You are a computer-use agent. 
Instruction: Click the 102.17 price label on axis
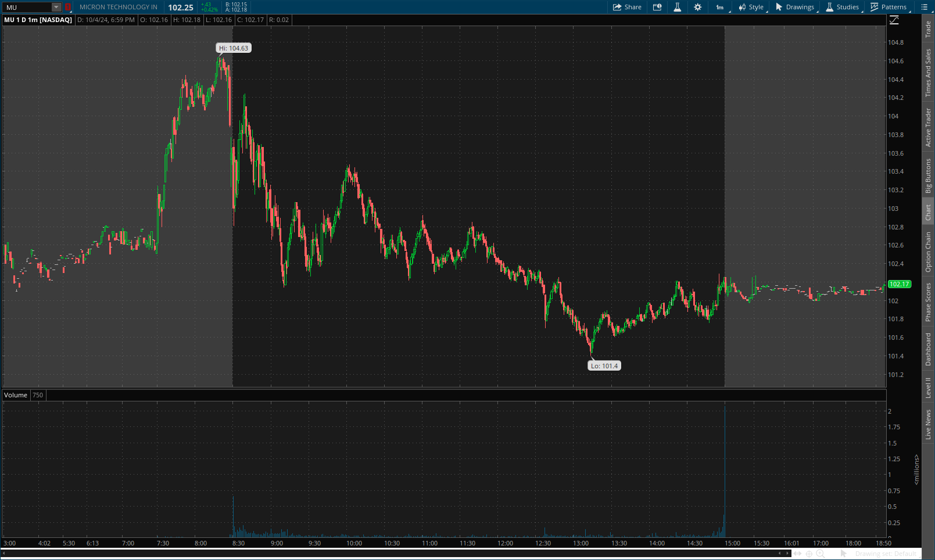click(899, 285)
